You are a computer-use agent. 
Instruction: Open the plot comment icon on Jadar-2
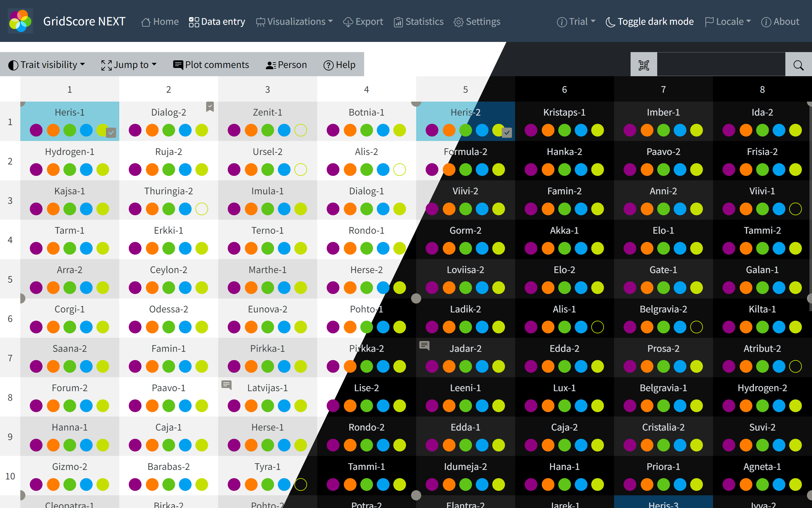pos(424,345)
